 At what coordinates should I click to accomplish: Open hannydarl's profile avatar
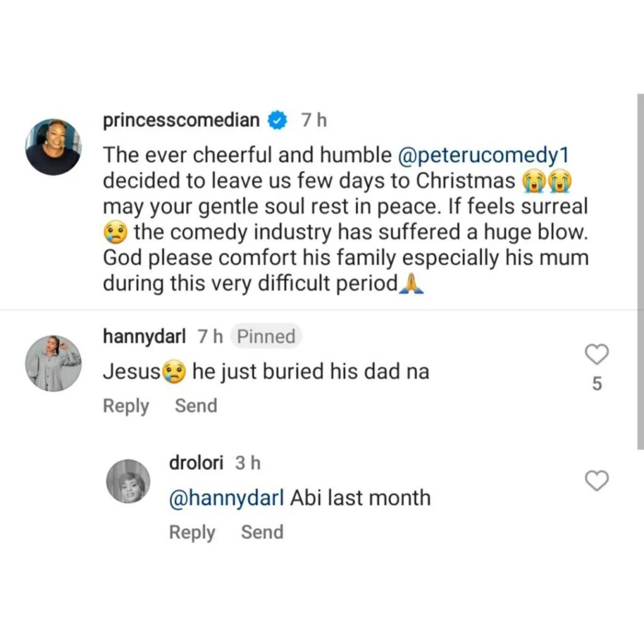click(x=53, y=364)
